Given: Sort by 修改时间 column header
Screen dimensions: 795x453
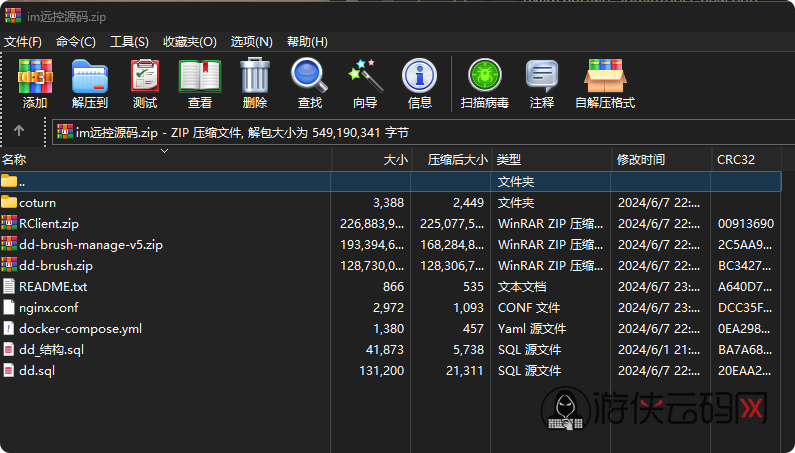Looking at the screenshot, I should click(641, 160).
